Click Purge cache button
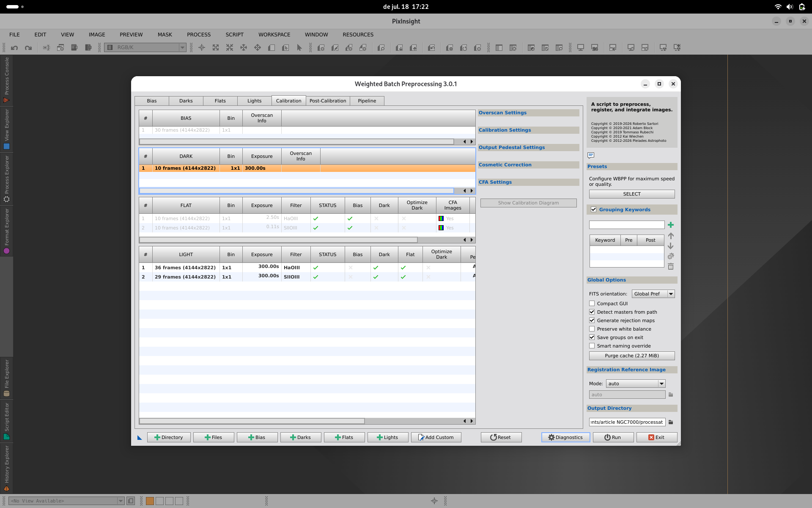This screenshot has width=812, height=508. pos(632,356)
